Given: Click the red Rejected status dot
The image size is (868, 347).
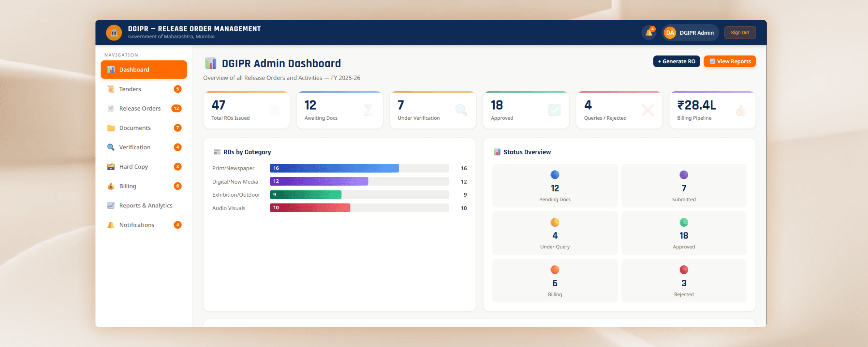Looking at the screenshot, I should (684, 270).
